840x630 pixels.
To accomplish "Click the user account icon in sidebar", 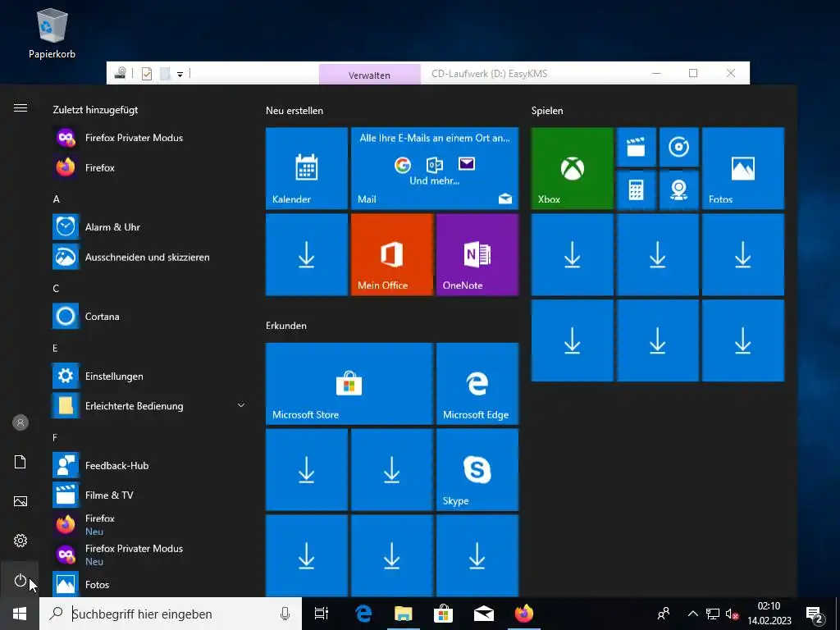I will click(20, 422).
